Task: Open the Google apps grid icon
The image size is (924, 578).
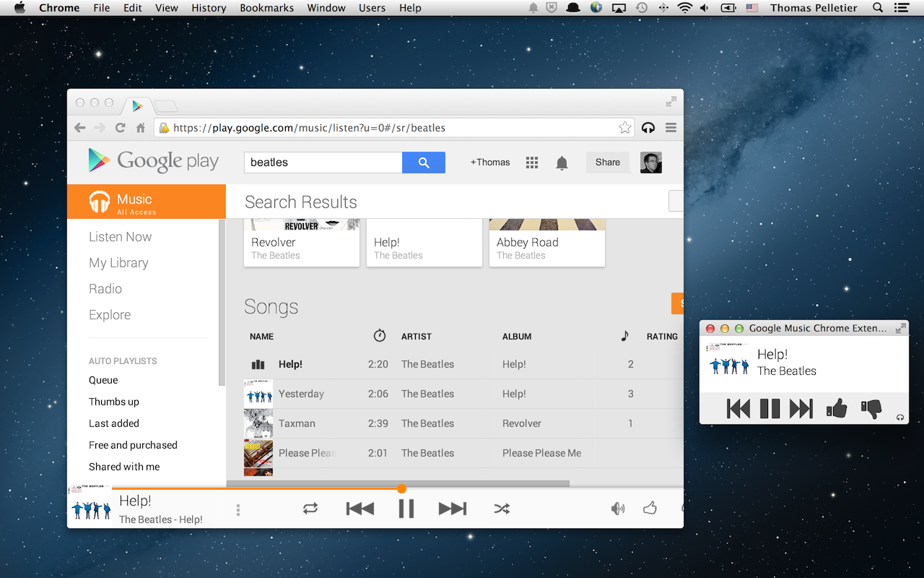Action: pyautogui.click(x=532, y=163)
